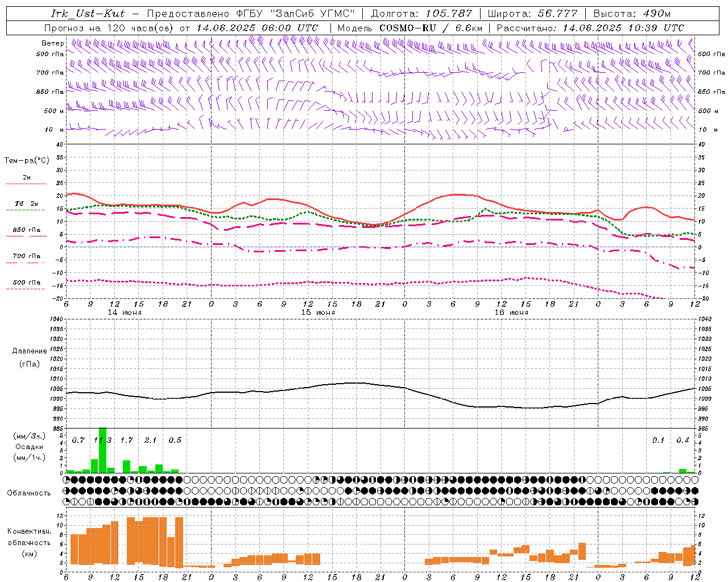Click the precipitation total 0.7
The image size is (728, 582).
(78, 440)
